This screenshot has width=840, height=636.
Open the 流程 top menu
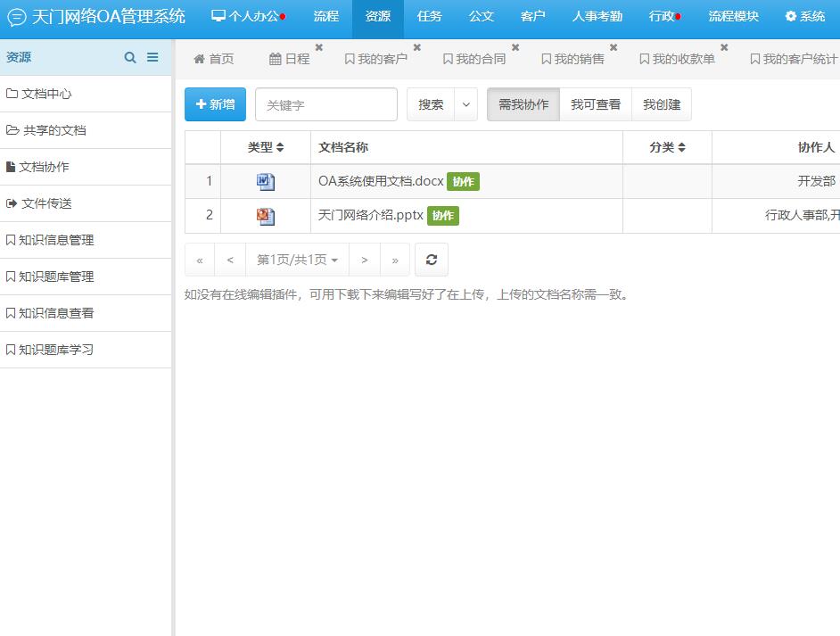326,16
